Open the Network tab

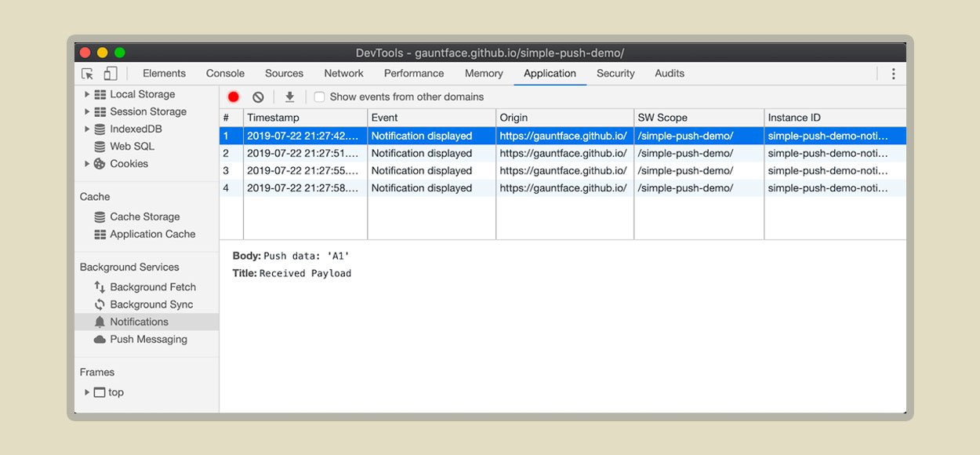click(343, 73)
